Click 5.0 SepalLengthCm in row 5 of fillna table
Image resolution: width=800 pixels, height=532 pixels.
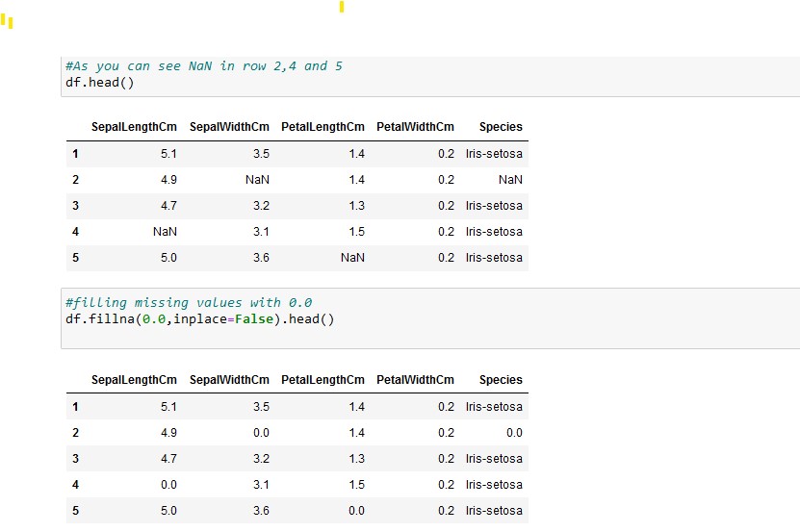coord(168,511)
